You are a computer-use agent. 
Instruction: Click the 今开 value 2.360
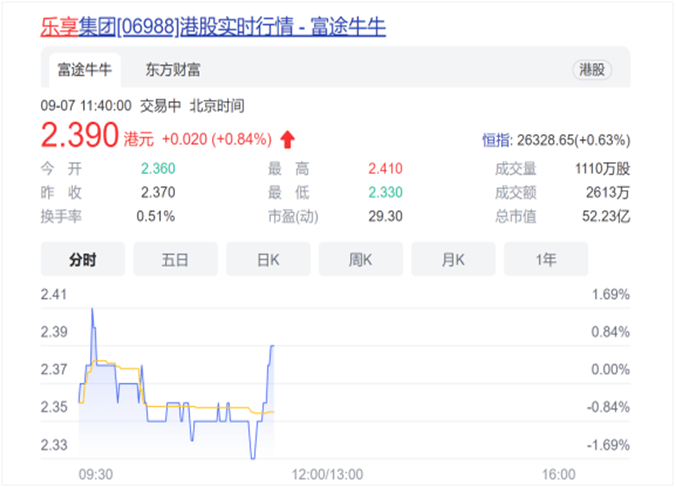point(158,169)
